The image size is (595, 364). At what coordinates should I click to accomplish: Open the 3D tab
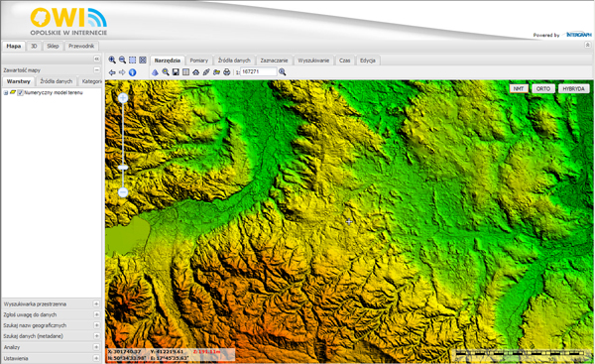pos(34,46)
